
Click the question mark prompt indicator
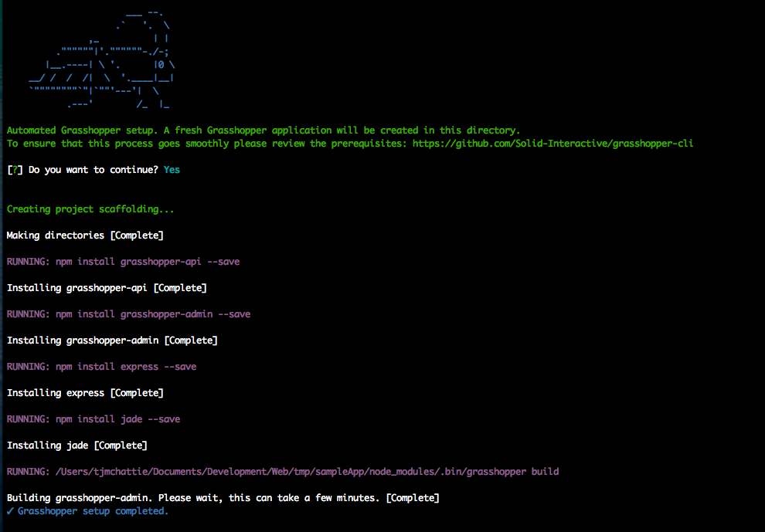(15, 170)
